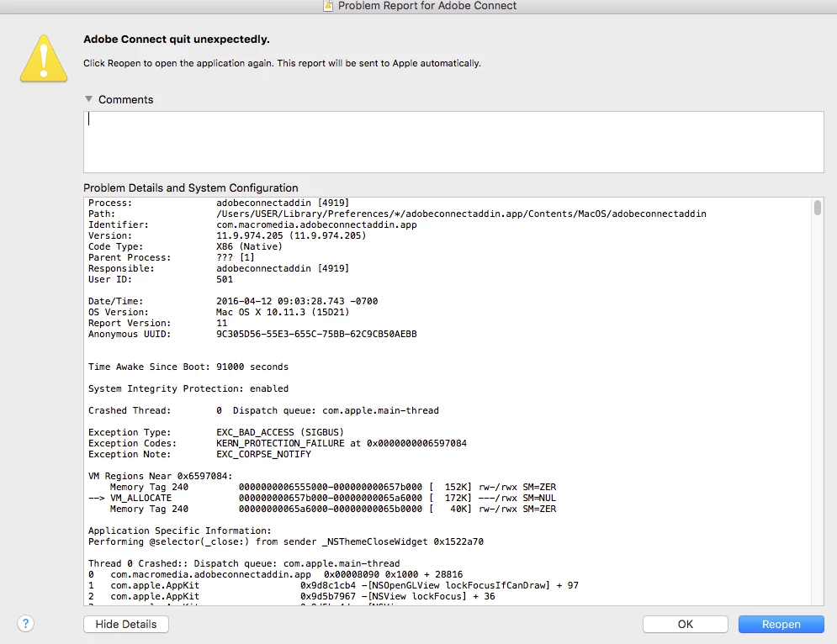Click Code Type 'X86 (Native)'
This screenshot has height=644, width=837.
click(249, 246)
